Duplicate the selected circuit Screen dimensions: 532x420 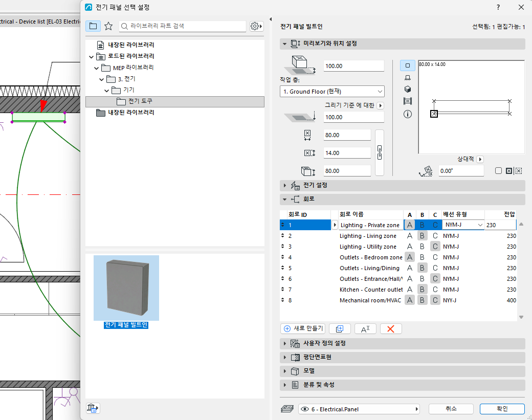[x=340, y=329]
